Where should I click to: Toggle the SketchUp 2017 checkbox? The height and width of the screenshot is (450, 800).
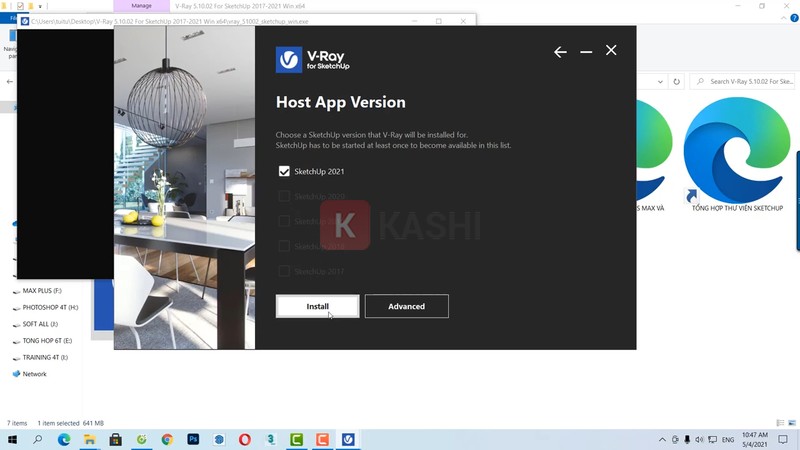[284, 271]
